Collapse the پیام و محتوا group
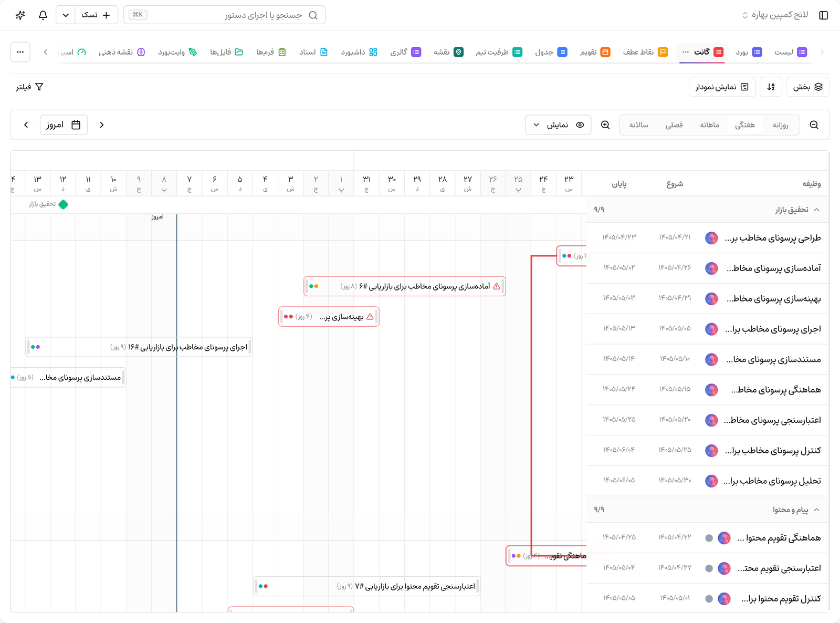 pyautogui.click(x=816, y=510)
